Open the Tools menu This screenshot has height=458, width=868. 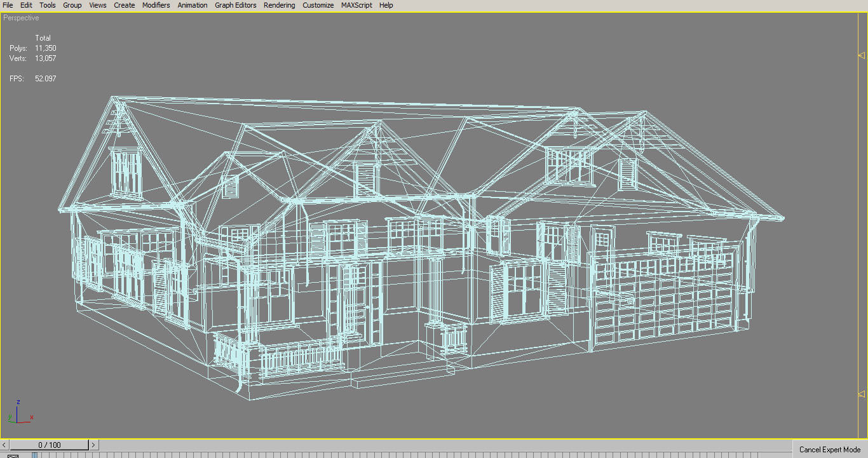(48, 5)
